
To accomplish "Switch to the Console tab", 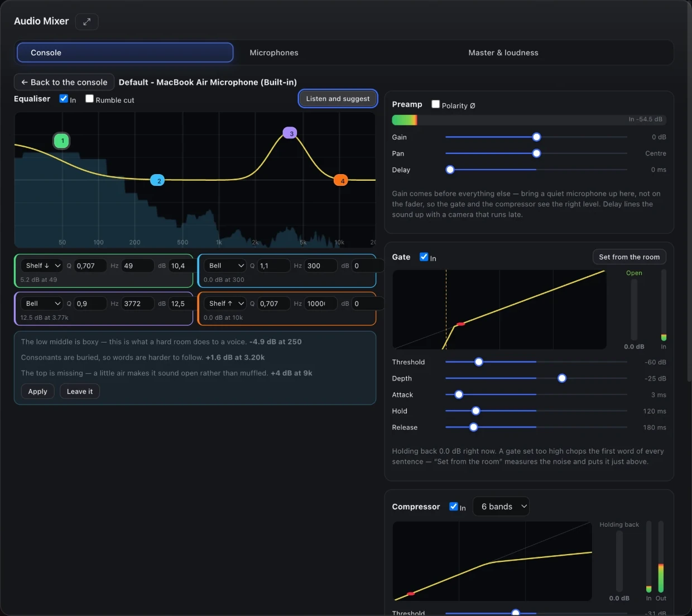I will pyautogui.click(x=125, y=52).
